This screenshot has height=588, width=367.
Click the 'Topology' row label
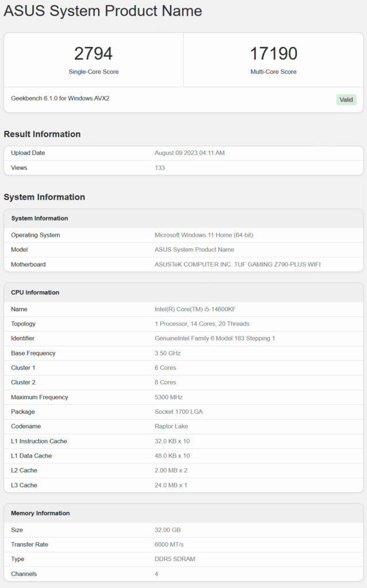tap(23, 324)
